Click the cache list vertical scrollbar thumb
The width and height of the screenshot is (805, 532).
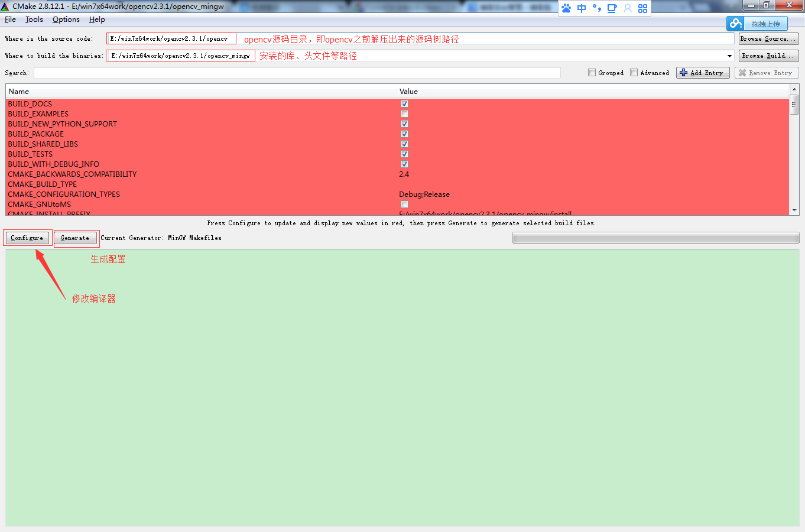point(794,105)
